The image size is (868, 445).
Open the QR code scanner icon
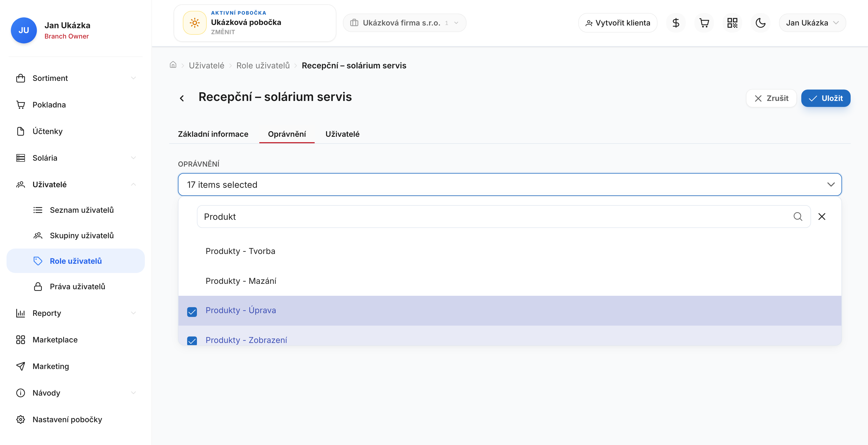(x=732, y=23)
